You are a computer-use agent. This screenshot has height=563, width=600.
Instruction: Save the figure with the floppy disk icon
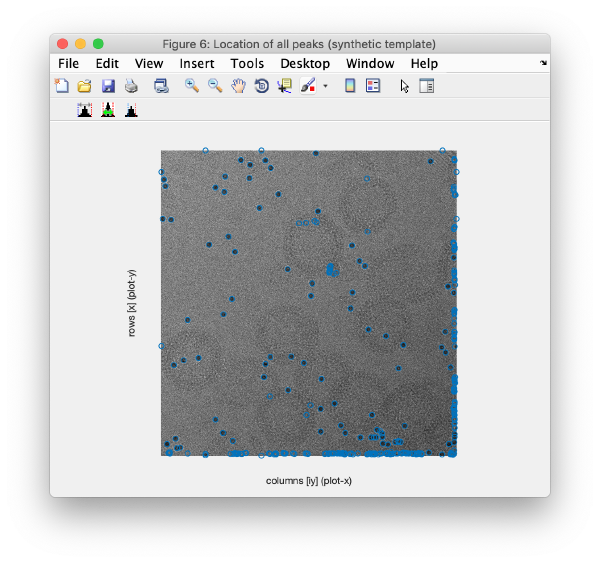pos(108,86)
